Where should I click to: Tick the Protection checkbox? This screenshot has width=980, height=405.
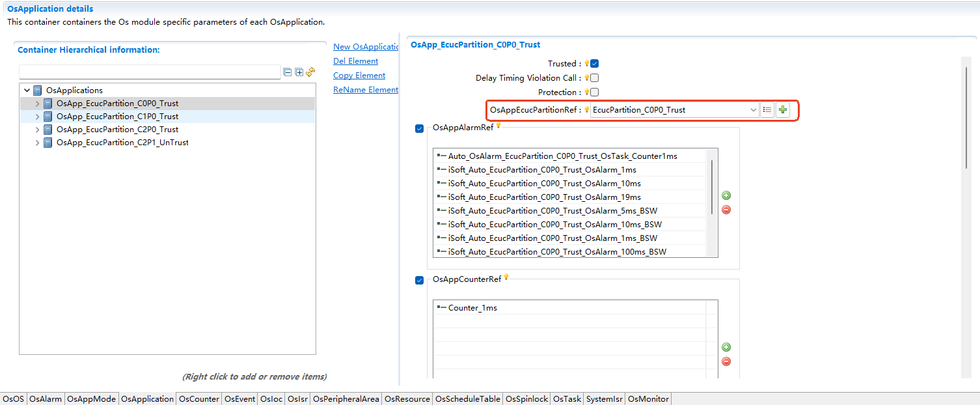(594, 92)
